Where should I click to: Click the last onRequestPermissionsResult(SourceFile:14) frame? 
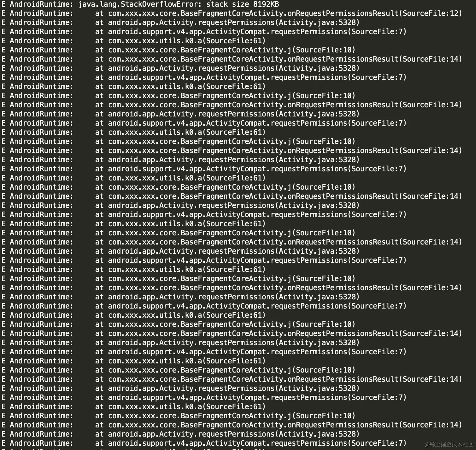point(279,425)
